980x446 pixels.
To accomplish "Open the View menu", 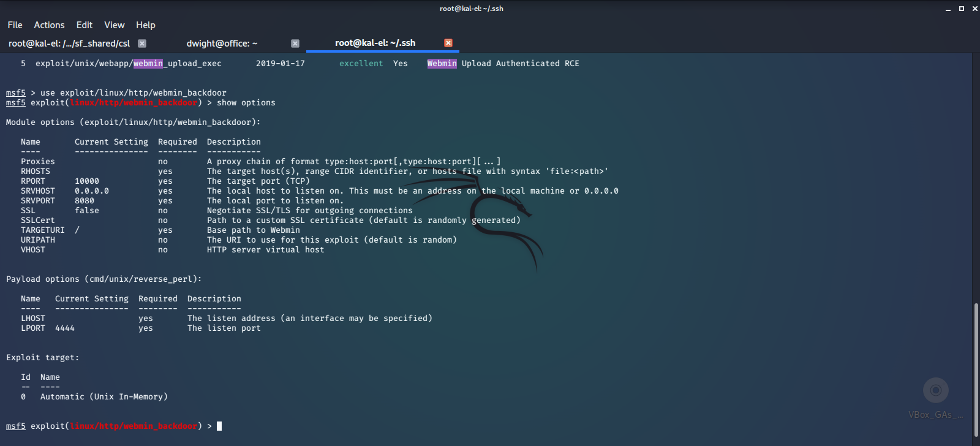I will (x=115, y=25).
